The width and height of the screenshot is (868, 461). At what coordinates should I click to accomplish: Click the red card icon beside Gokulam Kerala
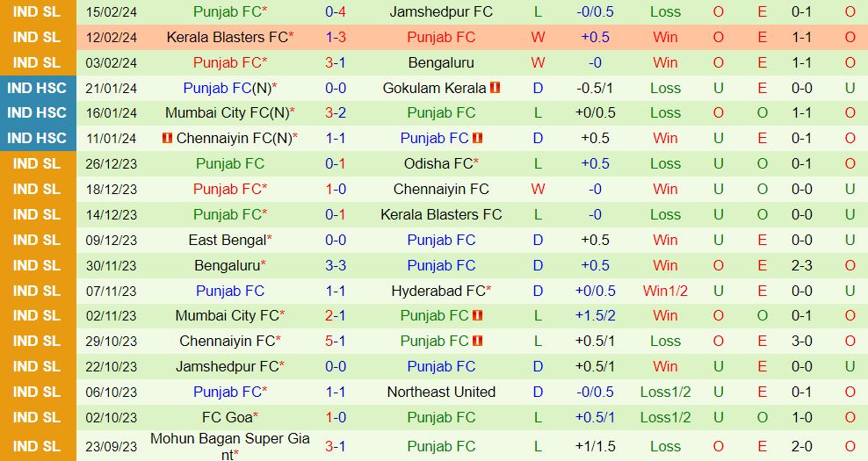click(495, 88)
